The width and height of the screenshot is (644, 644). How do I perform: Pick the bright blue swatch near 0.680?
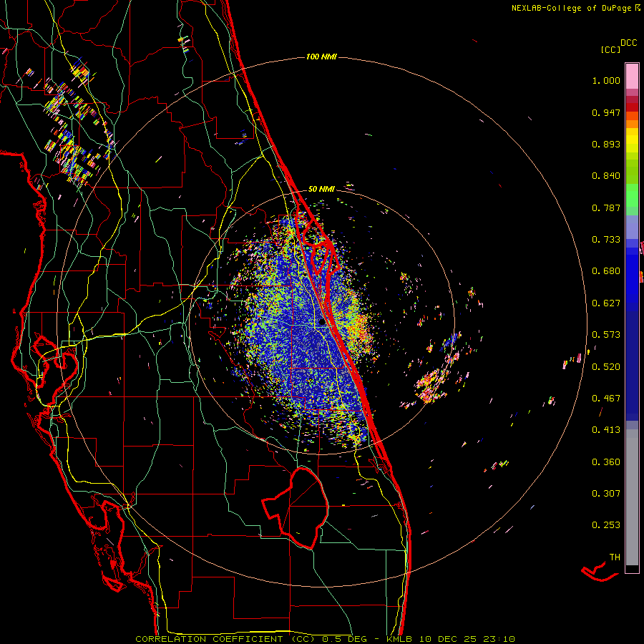(632, 273)
